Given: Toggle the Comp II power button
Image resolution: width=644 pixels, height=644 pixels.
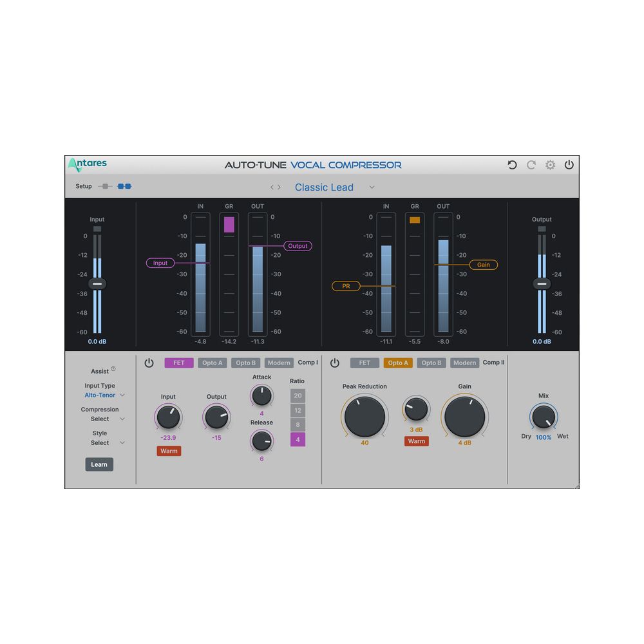Looking at the screenshot, I should 335,363.
